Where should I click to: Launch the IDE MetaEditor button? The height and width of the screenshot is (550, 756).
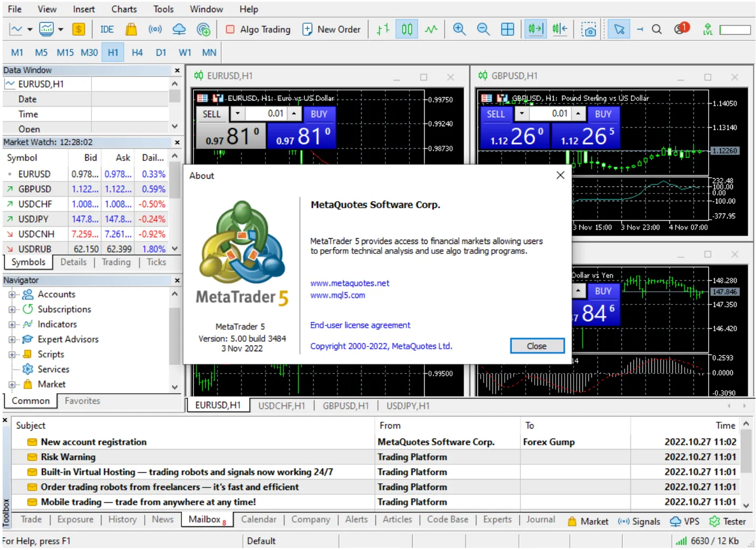[107, 29]
